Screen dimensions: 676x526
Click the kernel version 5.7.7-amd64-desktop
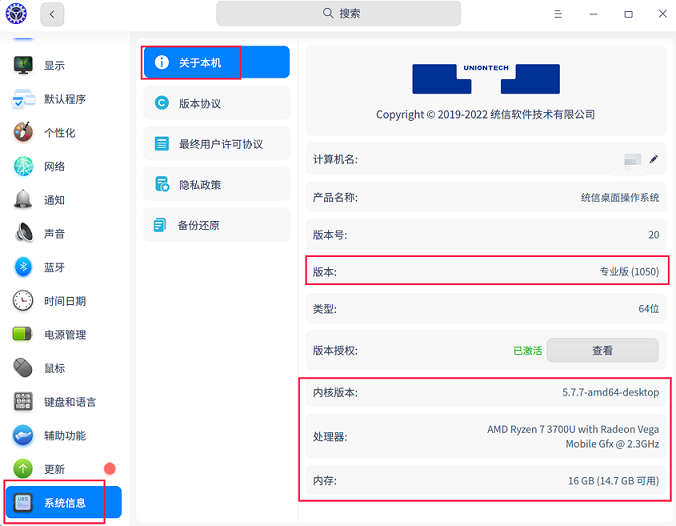click(x=610, y=392)
